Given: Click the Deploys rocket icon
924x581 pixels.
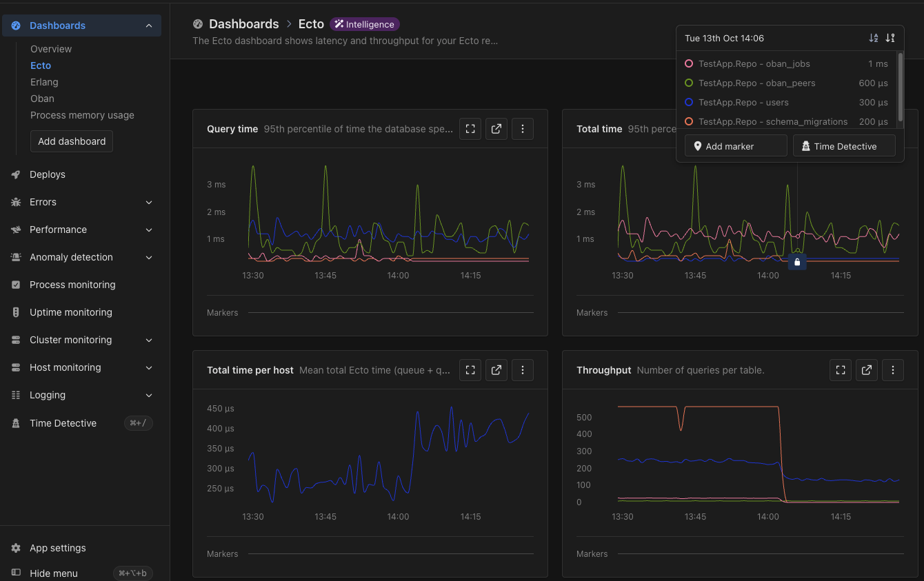Looking at the screenshot, I should [16, 174].
